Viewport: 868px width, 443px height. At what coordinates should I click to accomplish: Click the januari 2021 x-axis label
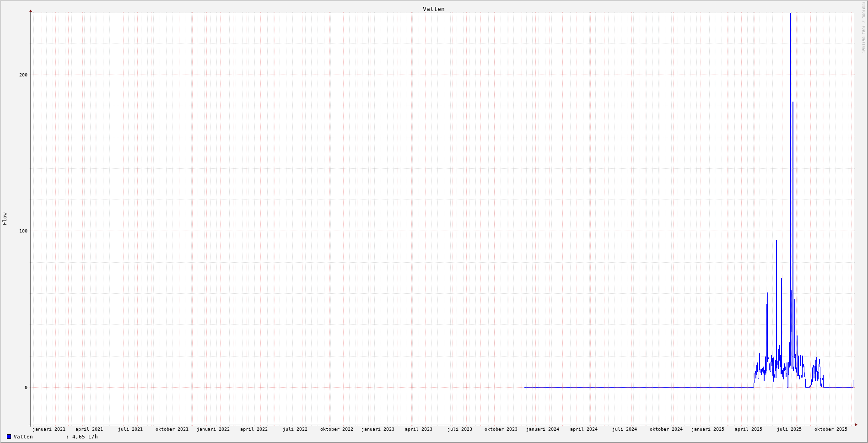[x=49, y=429]
